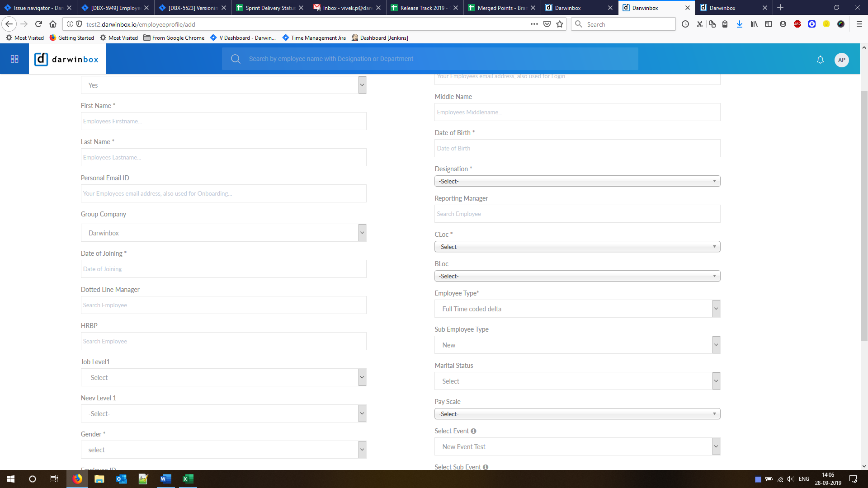Switch to the Issue navigator tab
Image resolution: width=868 pixels, height=488 pixels.
38,8
